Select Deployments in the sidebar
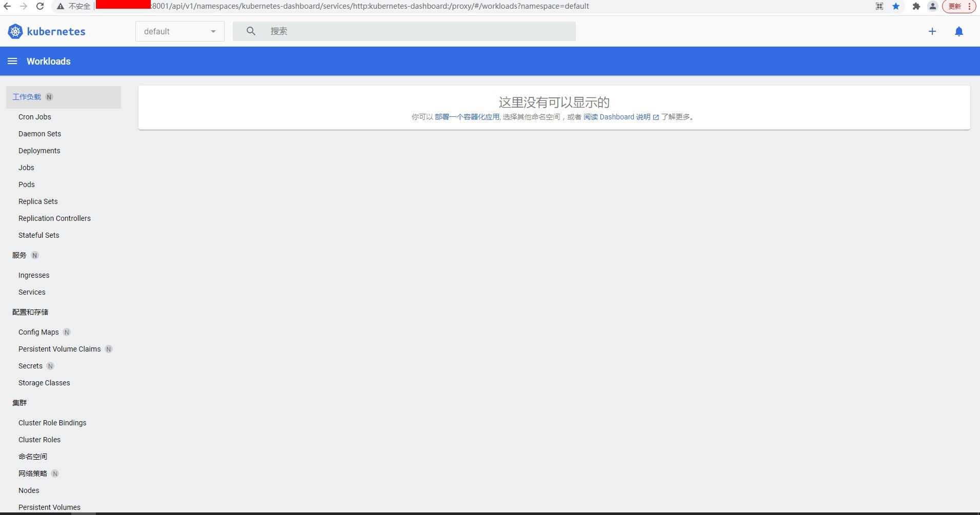The height and width of the screenshot is (515, 980). point(39,150)
